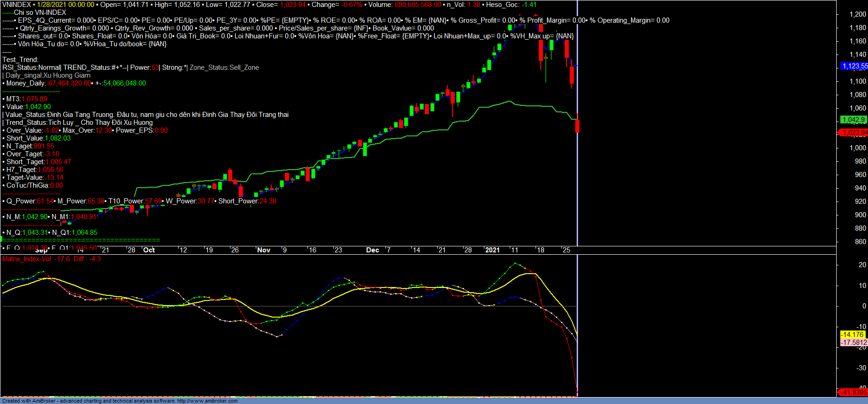Select the green 1,042.9 price tag

[x=853, y=120]
